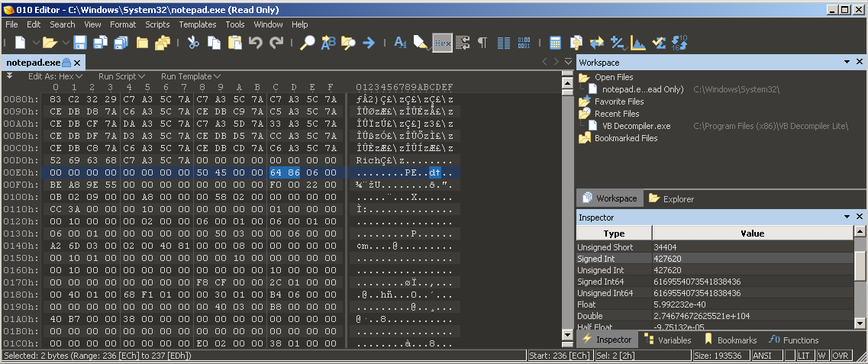This screenshot has width=868, height=364.
Task: Click the Inspector Value column header
Action: pyautogui.click(x=752, y=234)
